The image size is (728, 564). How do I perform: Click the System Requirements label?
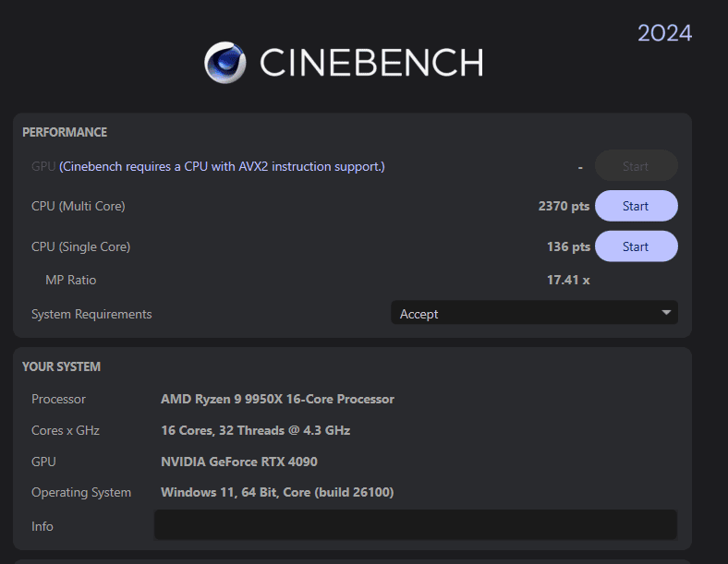(91, 315)
